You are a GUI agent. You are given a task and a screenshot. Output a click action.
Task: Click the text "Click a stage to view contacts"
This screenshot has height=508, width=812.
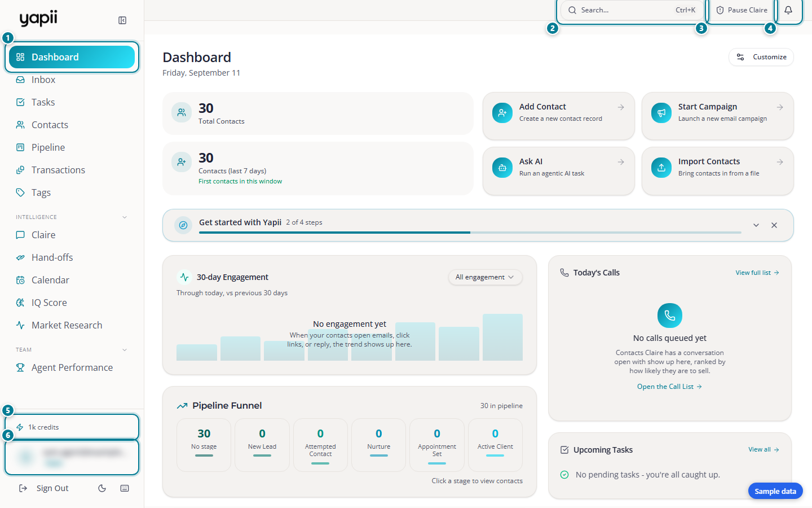click(477, 481)
